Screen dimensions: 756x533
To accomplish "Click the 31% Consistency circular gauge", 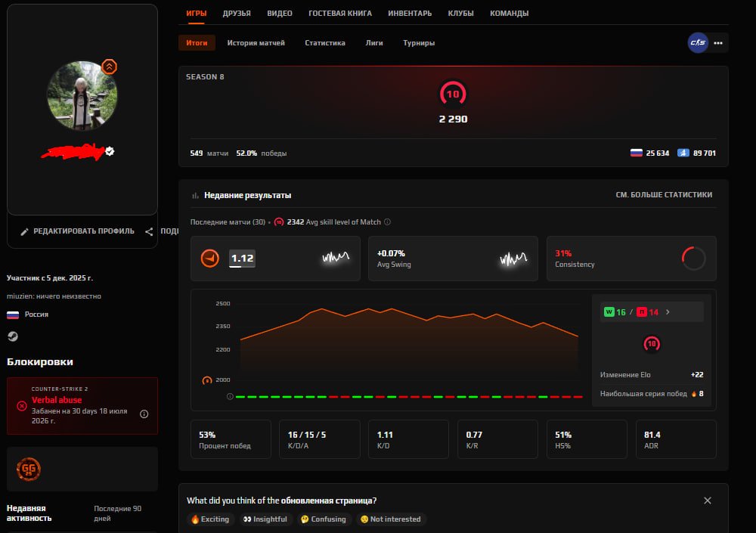I will [x=694, y=258].
